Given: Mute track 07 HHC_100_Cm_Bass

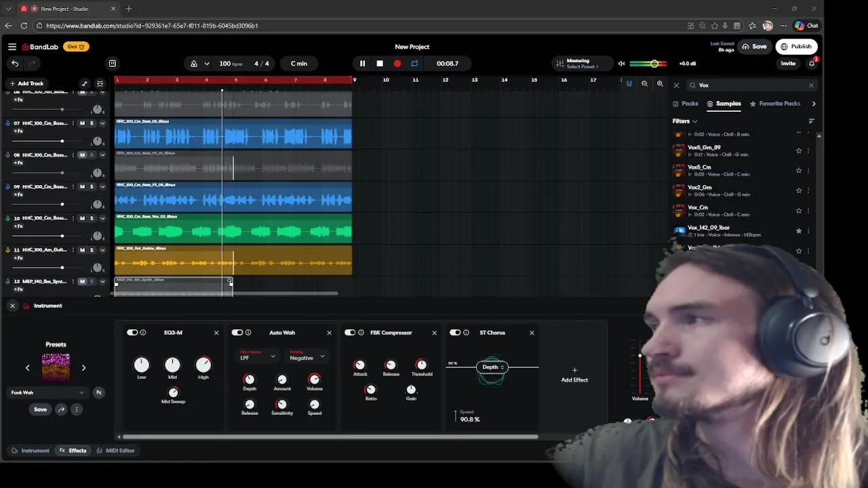Looking at the screenshot, I should click(x=82, y=123).
